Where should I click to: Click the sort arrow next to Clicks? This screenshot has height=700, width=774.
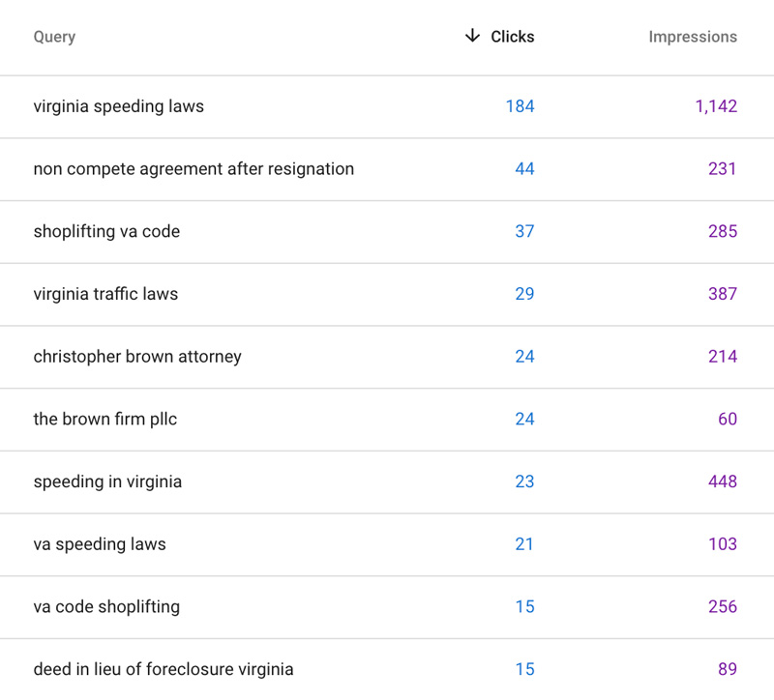[x=471, y=36]
